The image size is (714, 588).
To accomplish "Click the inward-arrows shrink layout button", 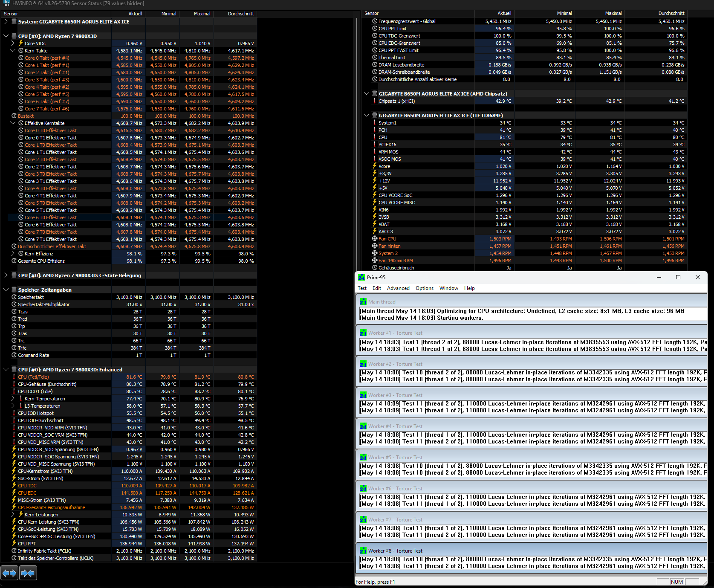I will tap(28, 573).
